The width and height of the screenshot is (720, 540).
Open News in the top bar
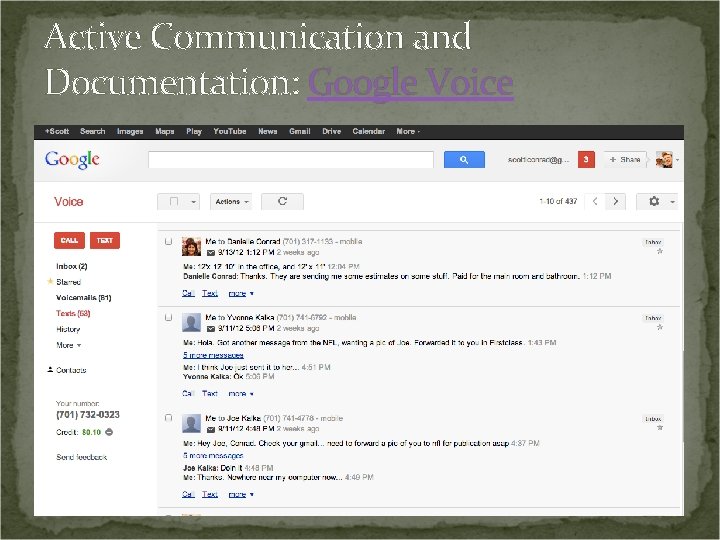click(267, 131)
